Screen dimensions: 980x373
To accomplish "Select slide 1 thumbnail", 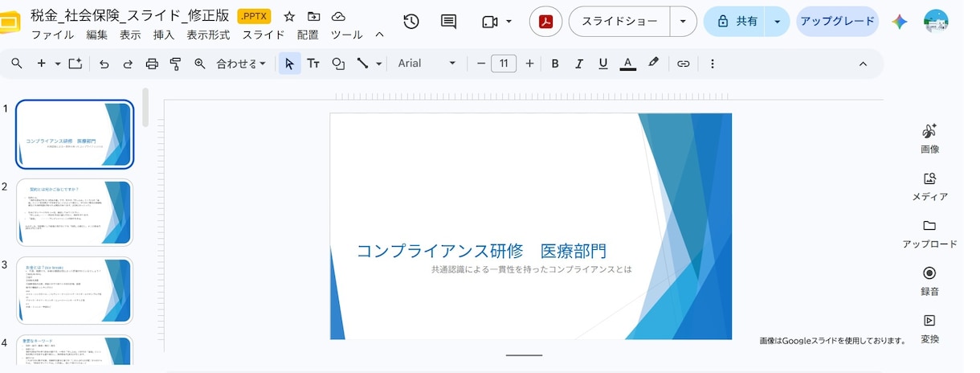I will pyautogui.click(x=75, y=134).
